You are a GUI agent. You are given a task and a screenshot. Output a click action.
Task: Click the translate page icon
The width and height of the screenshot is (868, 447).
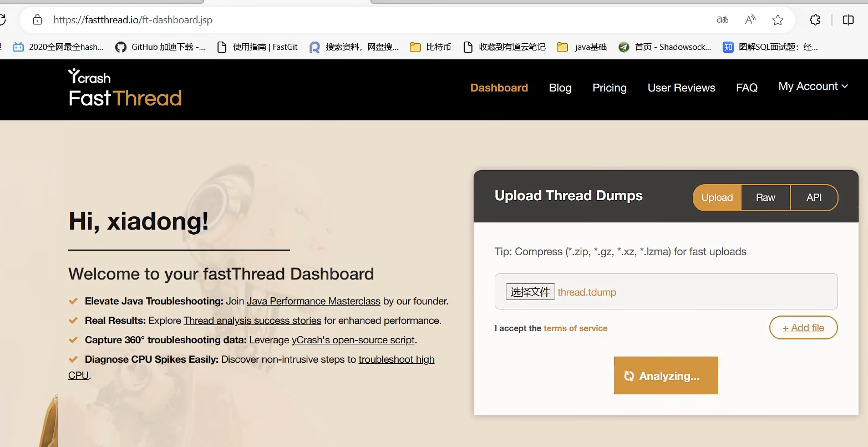(722, 20)
